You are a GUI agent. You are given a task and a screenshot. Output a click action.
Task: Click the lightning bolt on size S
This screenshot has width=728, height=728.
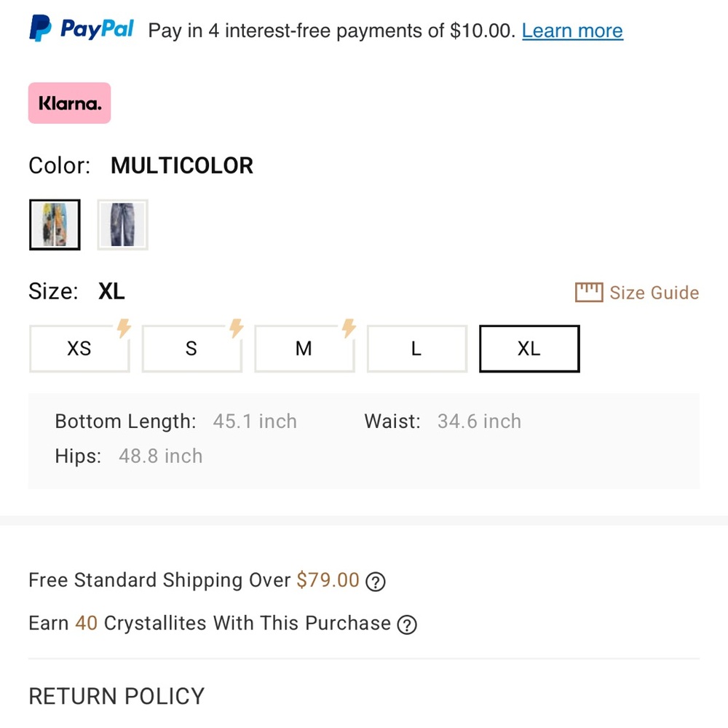pyautogui.click(x=237, y=328)
